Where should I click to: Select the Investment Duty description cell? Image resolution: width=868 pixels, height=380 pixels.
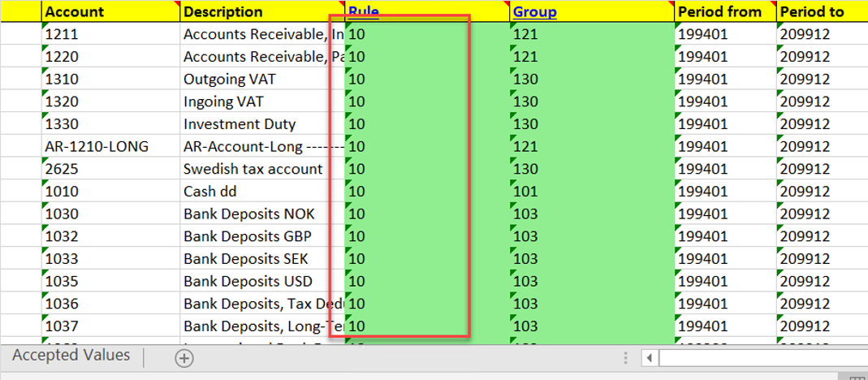(261, 123)
